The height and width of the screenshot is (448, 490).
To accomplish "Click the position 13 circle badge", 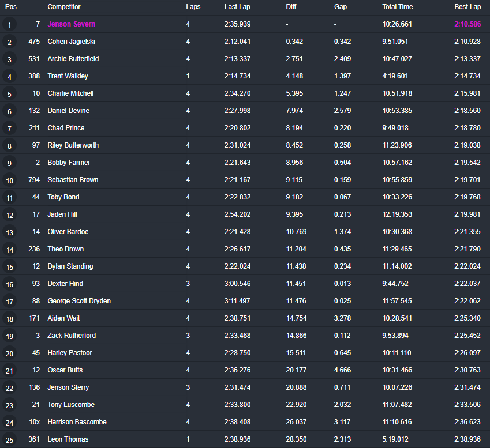I will (x=9, y=232).
